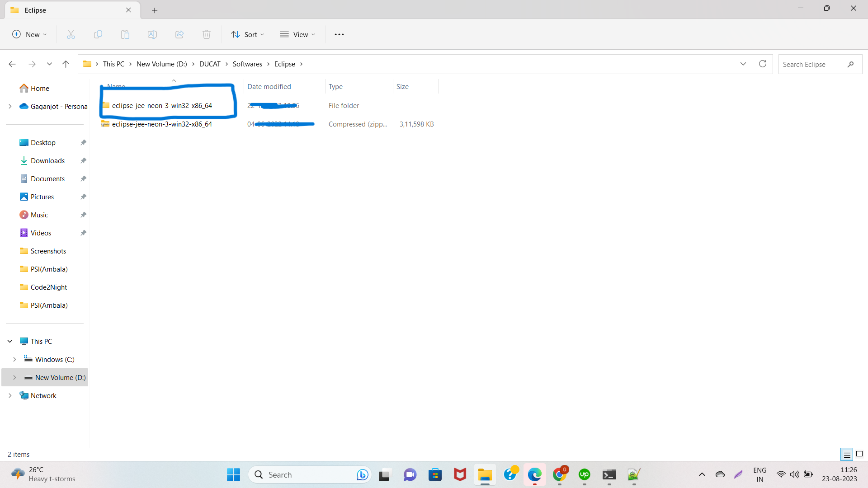Image resolution: width=868 pixels, height=488 pixels.
Task: Click the Share toolbar icon
Action: click(179, 34)
